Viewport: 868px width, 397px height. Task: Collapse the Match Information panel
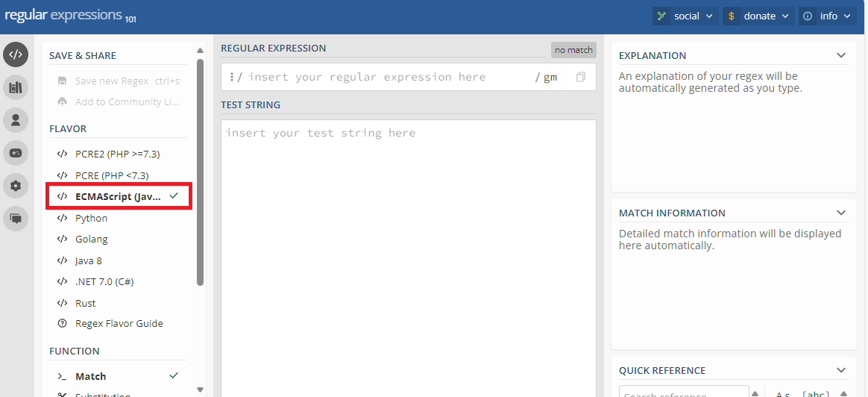click(x=841, y=213)
